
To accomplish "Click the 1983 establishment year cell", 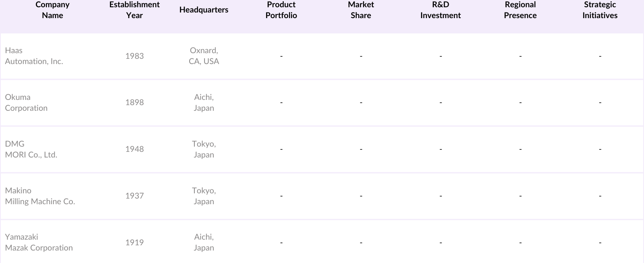I will pyautogui.click(x=134, y=56).
